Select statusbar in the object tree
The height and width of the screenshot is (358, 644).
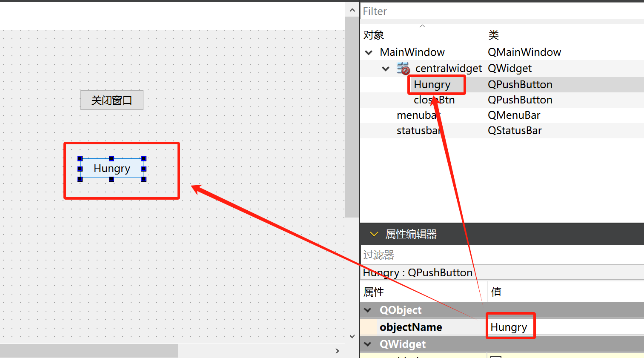(419, 130)
